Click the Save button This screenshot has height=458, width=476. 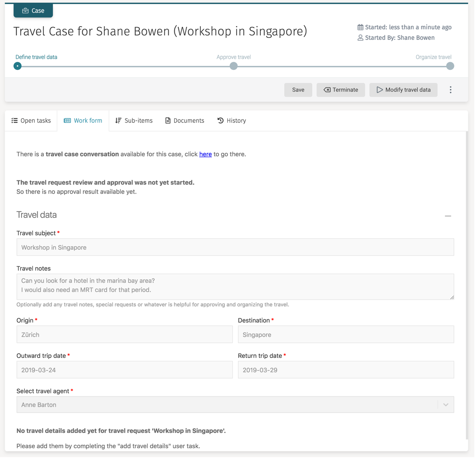(x=298, y=90)
